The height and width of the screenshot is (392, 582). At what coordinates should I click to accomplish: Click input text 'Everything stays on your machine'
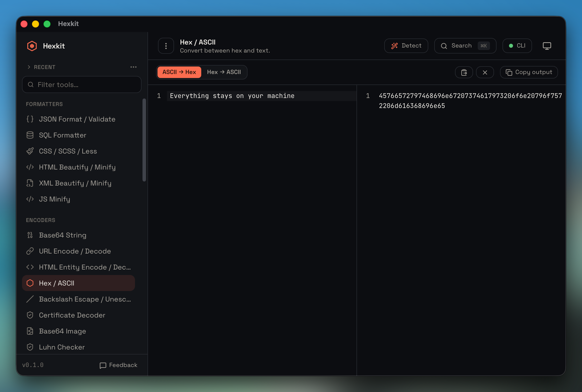point(232,96)
